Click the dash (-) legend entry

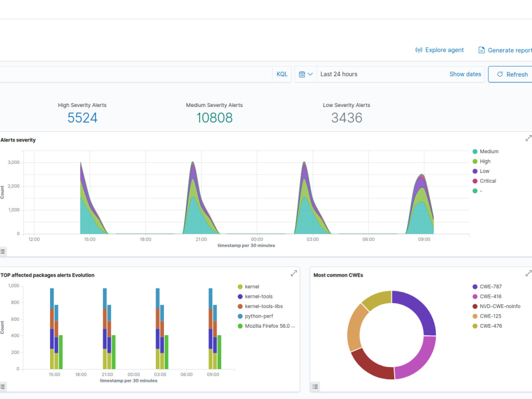(x=477, y=190)
